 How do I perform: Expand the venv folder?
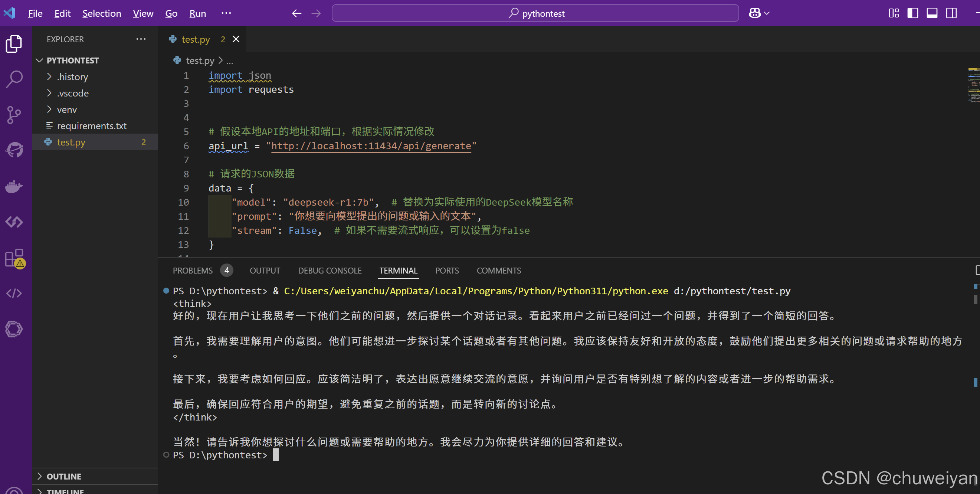point(67,109)
